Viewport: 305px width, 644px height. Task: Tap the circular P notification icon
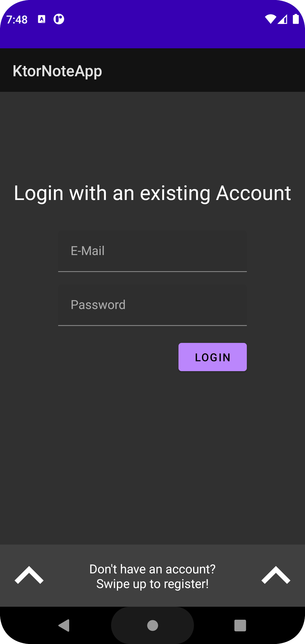click(59, 19)
